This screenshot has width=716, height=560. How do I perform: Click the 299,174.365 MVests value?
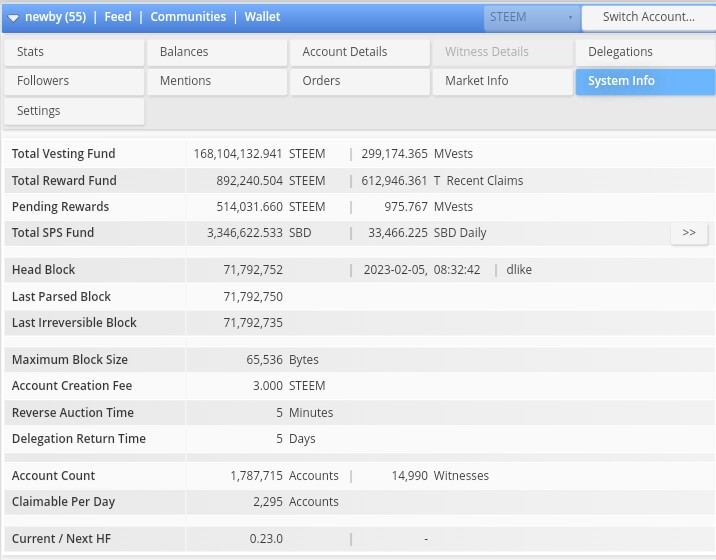click(x=417, y=154)
